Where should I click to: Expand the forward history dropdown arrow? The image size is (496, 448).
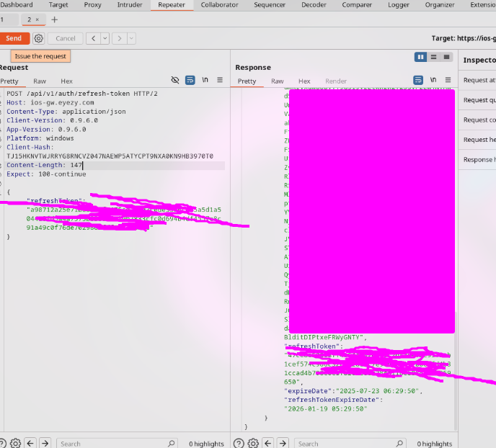(x=132, y=39)
